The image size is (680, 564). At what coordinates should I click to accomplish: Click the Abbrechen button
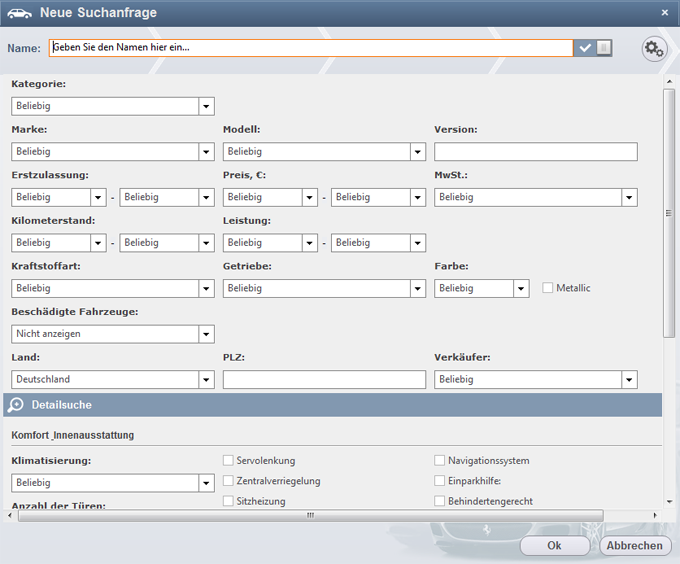(634, 546)
